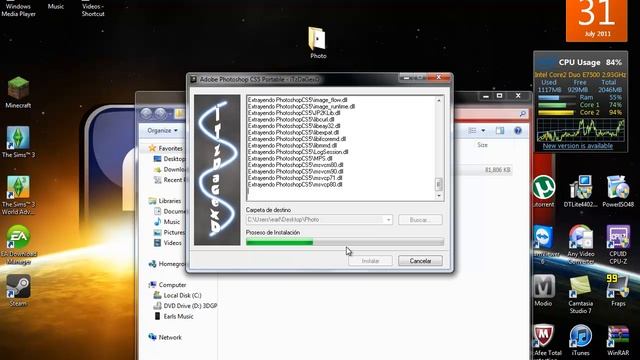Open the Minecraft desktop shortcut
The height and width of the screenshot is (360, 640).
[18, 92]
